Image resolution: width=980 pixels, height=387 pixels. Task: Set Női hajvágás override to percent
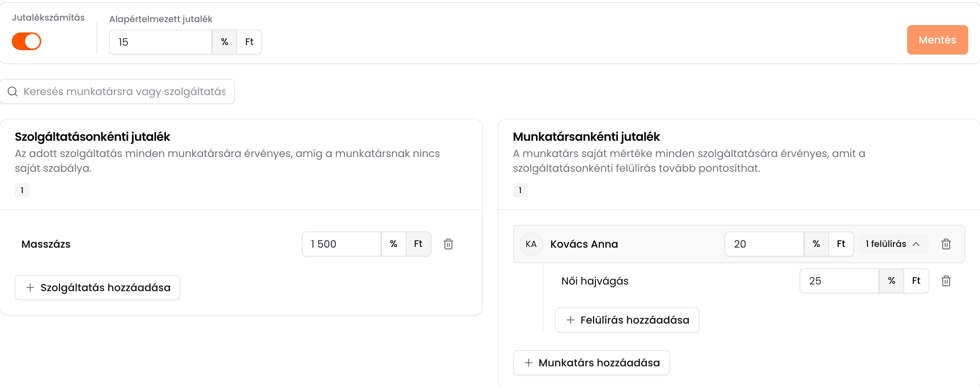pyautogui.click(x=891, y=281)
